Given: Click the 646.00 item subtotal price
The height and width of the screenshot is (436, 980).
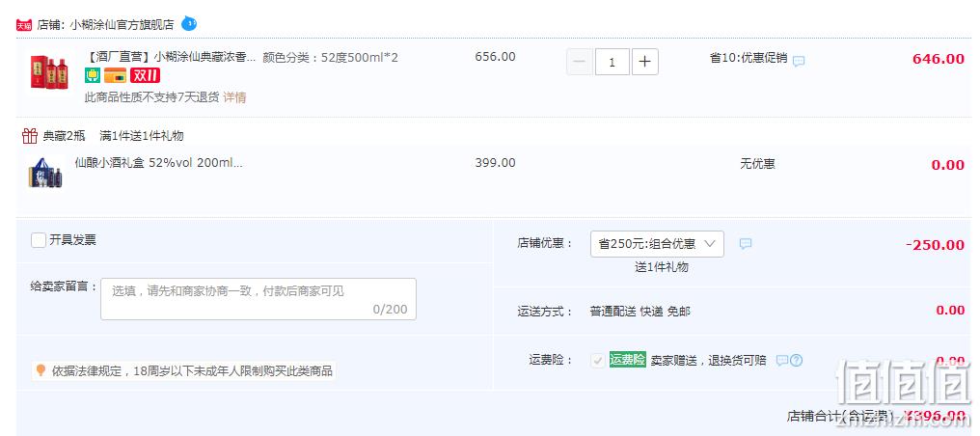Looking at the screenshot, I should point(939,60).
